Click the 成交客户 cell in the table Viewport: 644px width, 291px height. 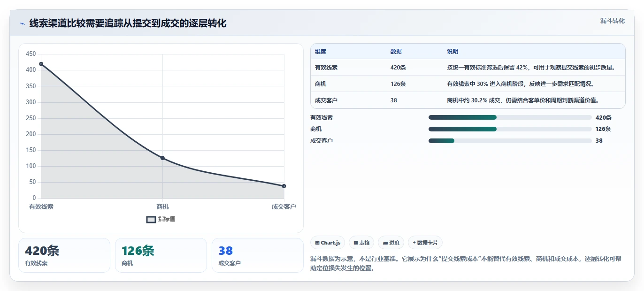[x=326, y=100]
